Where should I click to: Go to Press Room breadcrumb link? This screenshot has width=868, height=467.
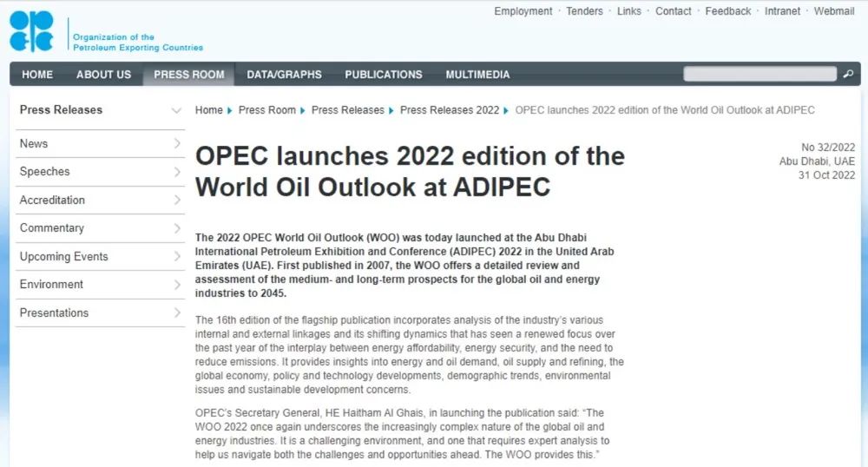click(266, 110)
